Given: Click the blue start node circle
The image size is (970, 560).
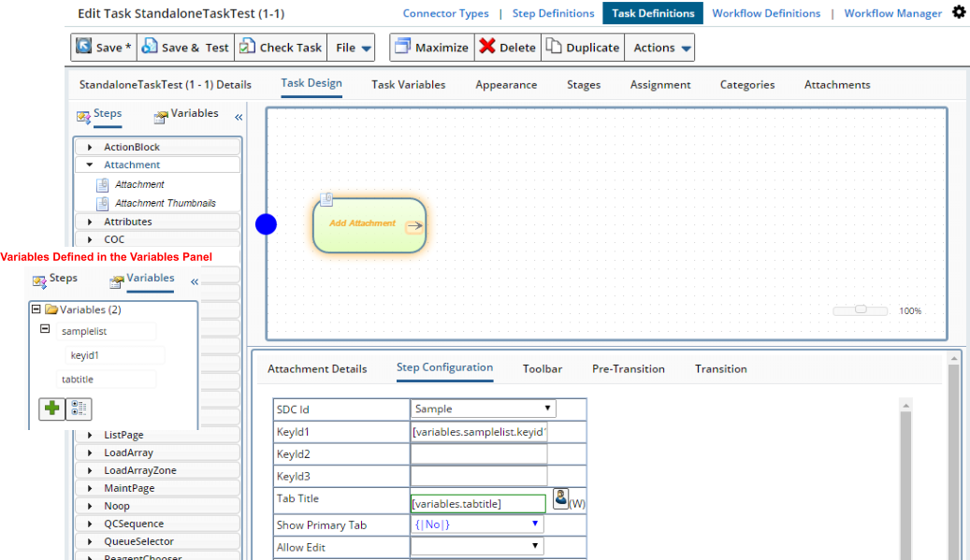Looking at the screenshot, I should (266, 224).
